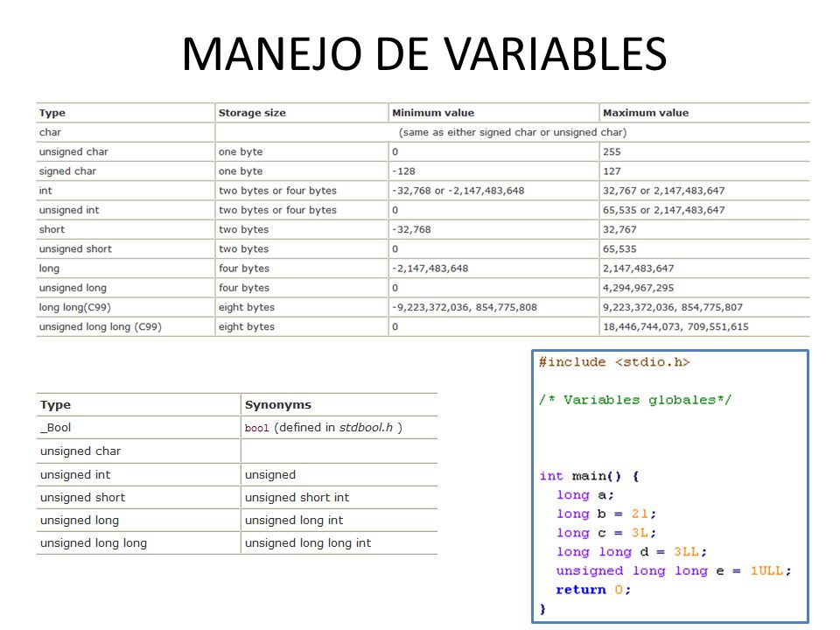
Task: Click the unsigned short int synonym
Action: 297,497
